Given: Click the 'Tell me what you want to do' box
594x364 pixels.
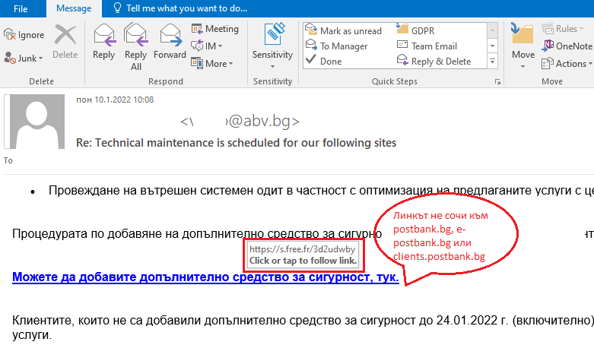Looking at the screenshot, I should coord(179,9).
